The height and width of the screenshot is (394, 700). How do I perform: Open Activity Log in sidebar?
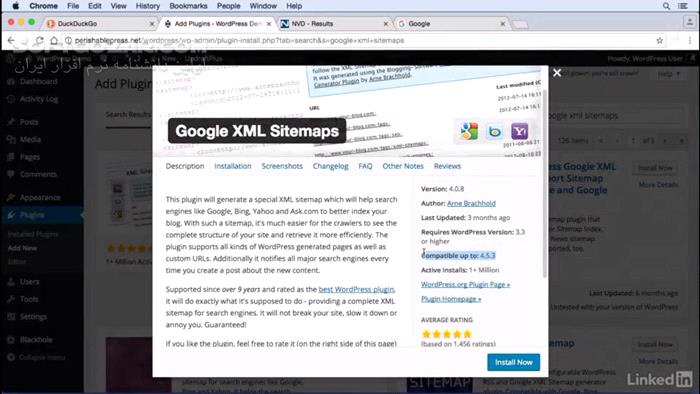[x=39, y=99]
